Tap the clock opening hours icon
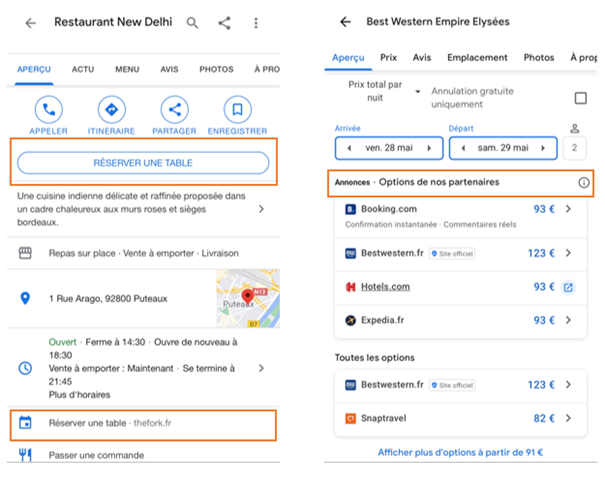The image size is (605, 484). [x=25, y=368]
